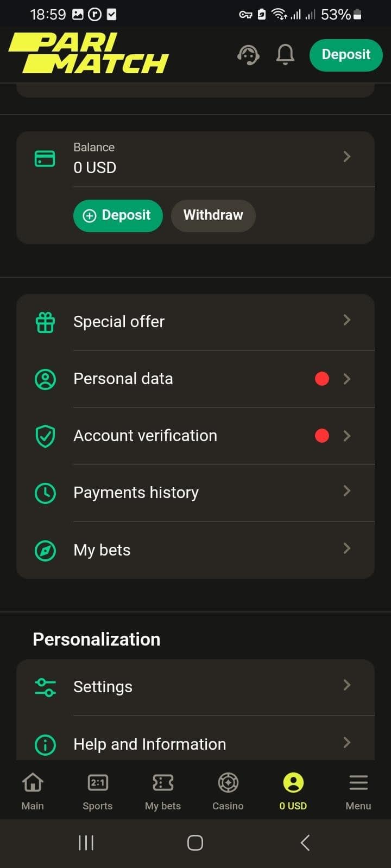This screenshot has width=391, height=868.
Task: Switch to the Casino tab
Action: pyautogui.click(x=228, y=791)
